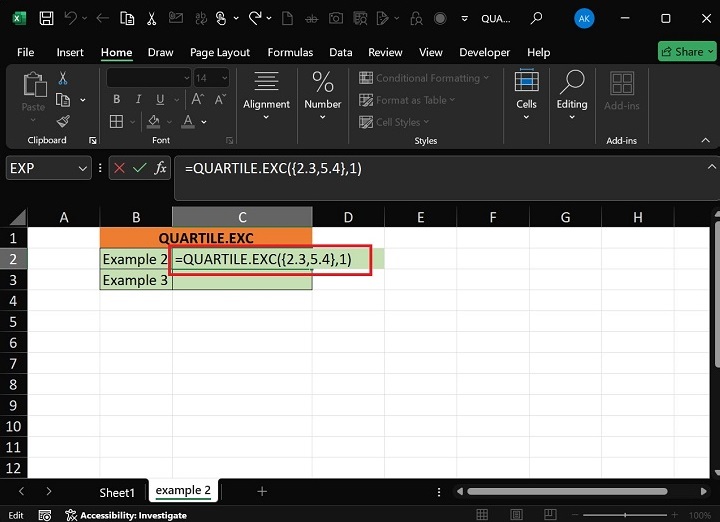Click the Decrease Font Size icon

tap(220, 99)
